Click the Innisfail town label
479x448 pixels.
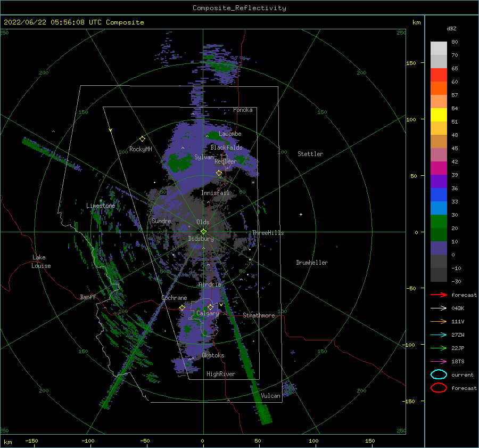click(215, 193)
